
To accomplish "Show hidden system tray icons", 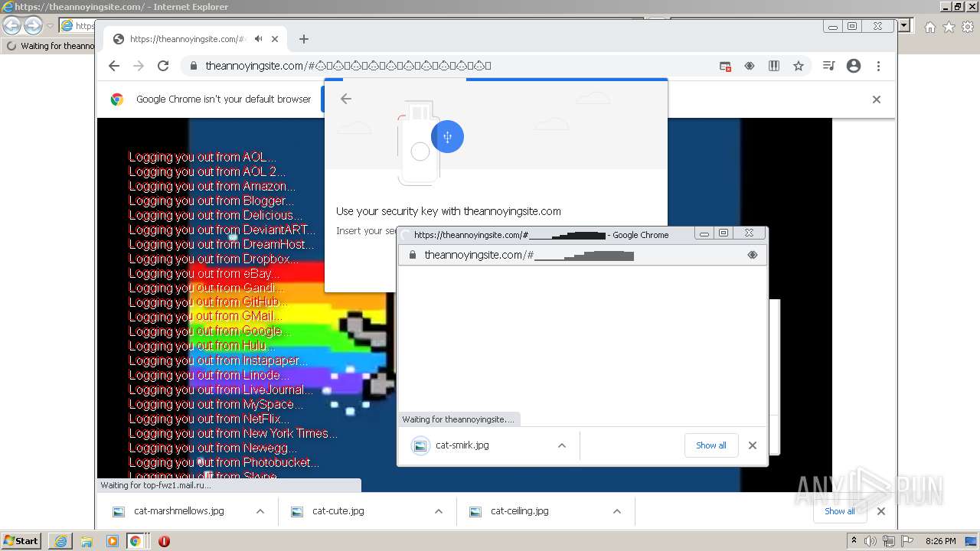I will tap(854, 541).
